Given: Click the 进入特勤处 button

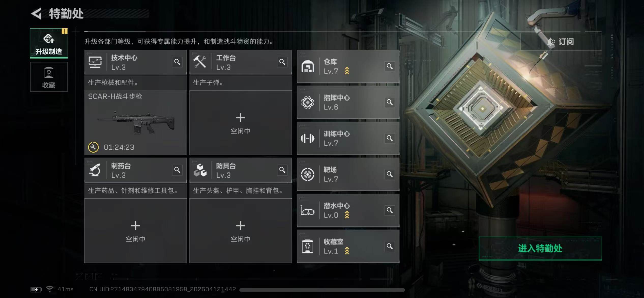Looking at the screenshot, I should [540, 248].
